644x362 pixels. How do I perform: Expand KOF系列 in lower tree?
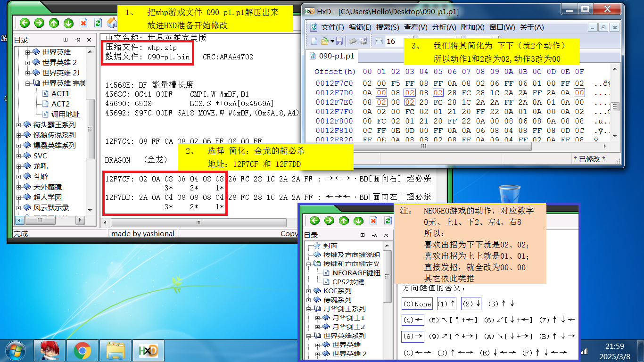pyautogui.click(x=309, y=291)
